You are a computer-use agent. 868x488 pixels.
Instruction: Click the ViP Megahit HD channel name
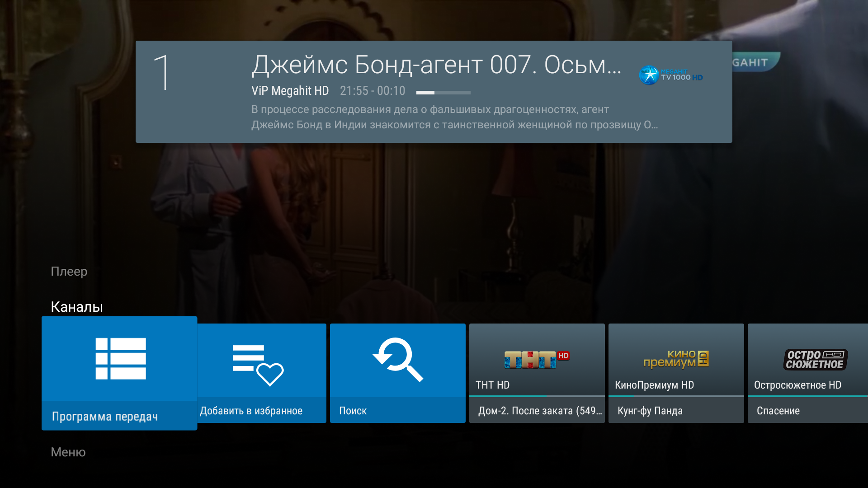point(290,91)
